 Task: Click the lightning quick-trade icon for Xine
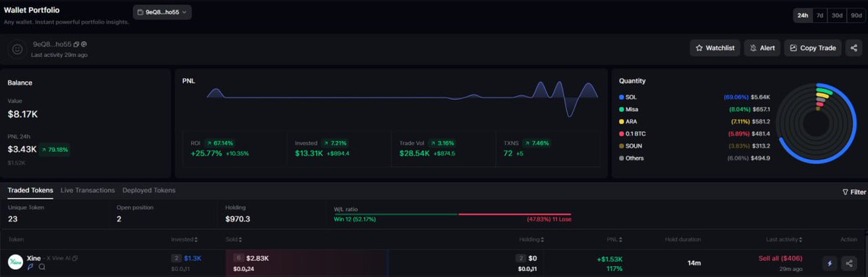tap(829, 263)
